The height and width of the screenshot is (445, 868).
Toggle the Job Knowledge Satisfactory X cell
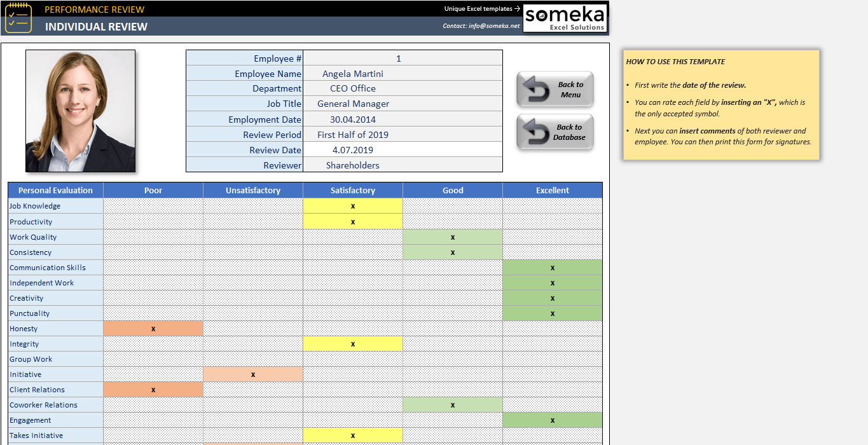tap(353, 206)
